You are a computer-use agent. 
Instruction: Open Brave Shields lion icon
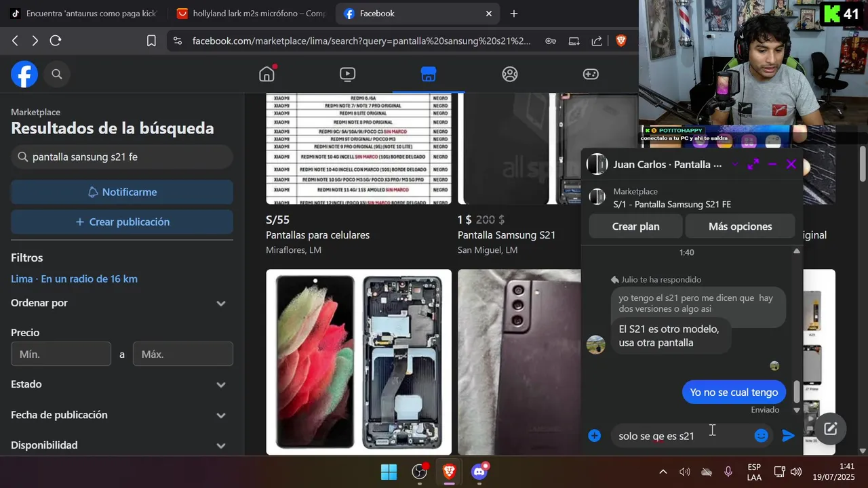[621, 41]
